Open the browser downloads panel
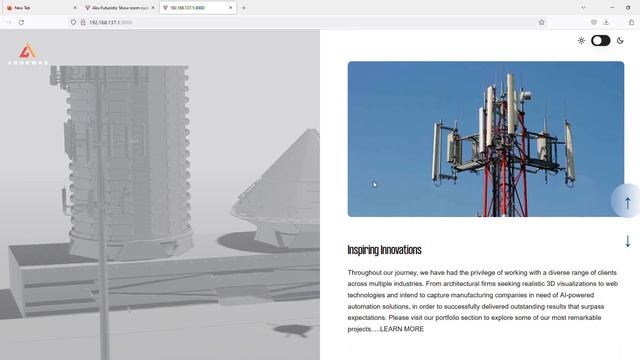Screen dimensions: 640x360 (x=606, y=22)
